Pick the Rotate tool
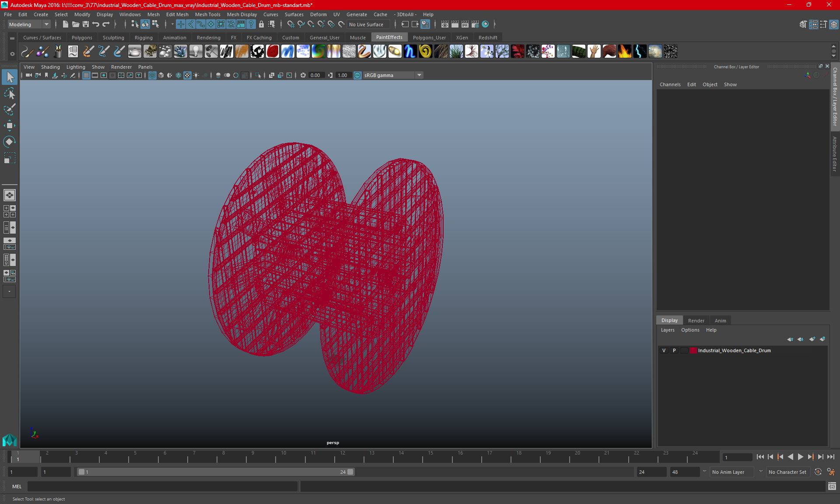Image resolution: width=840 pixels, height=504 pixels. pos(9,142)
